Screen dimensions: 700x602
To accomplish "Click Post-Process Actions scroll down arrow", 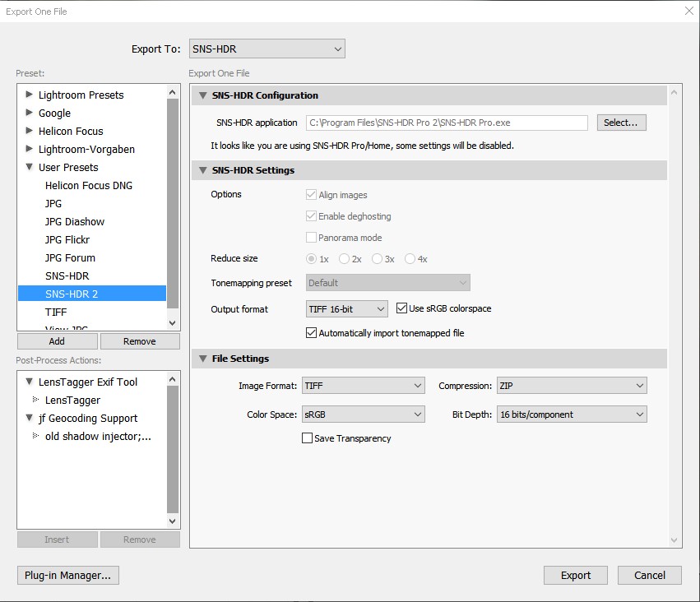I will pyautogui.click(x=172, y=521).
